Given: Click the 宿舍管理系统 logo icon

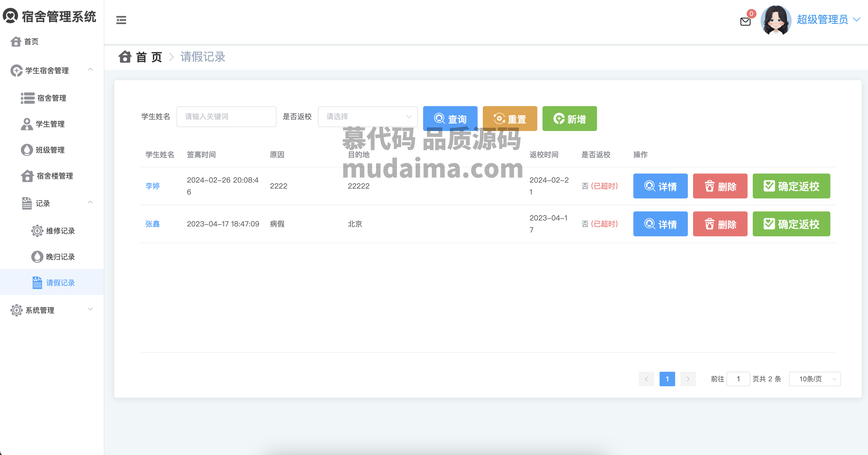Looking at the screenshot, I should pyautogui.click(x=10, y=16).
